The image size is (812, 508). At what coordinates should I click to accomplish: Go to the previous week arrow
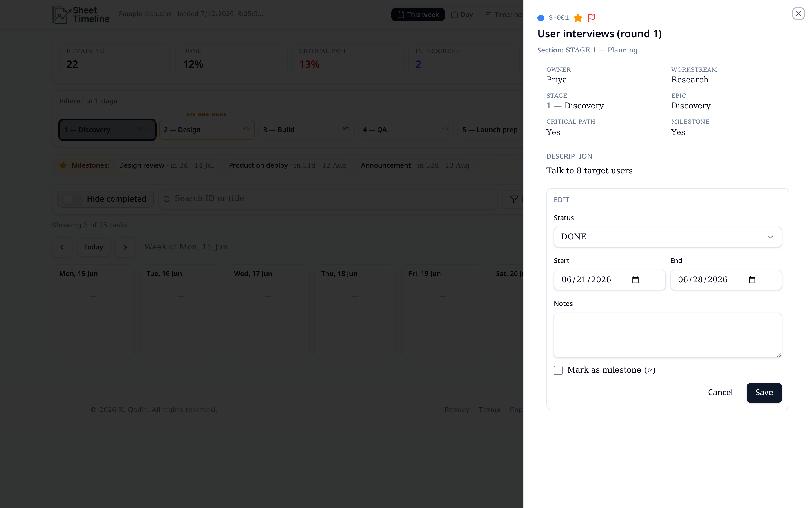[62, 247]
